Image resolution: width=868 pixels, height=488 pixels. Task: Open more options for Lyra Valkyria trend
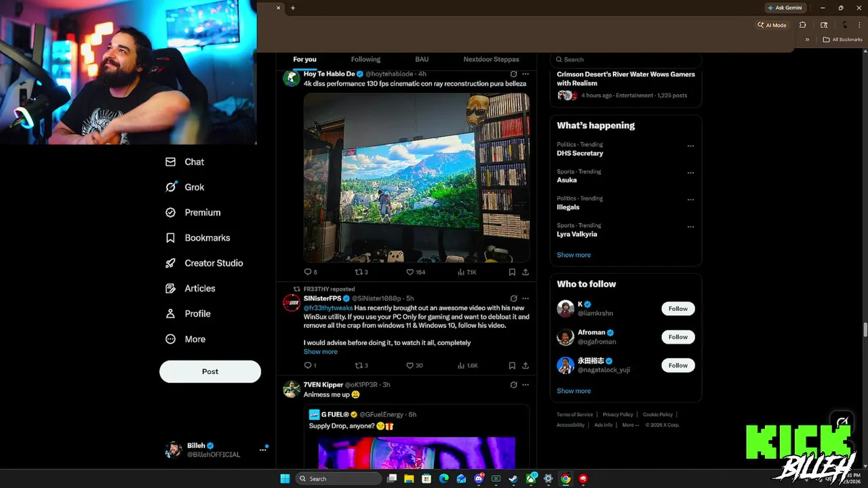click(x=690, y=227)
